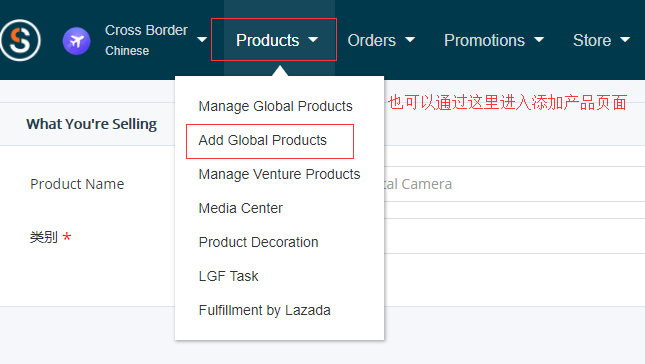Choose Add Global Products

262,140
